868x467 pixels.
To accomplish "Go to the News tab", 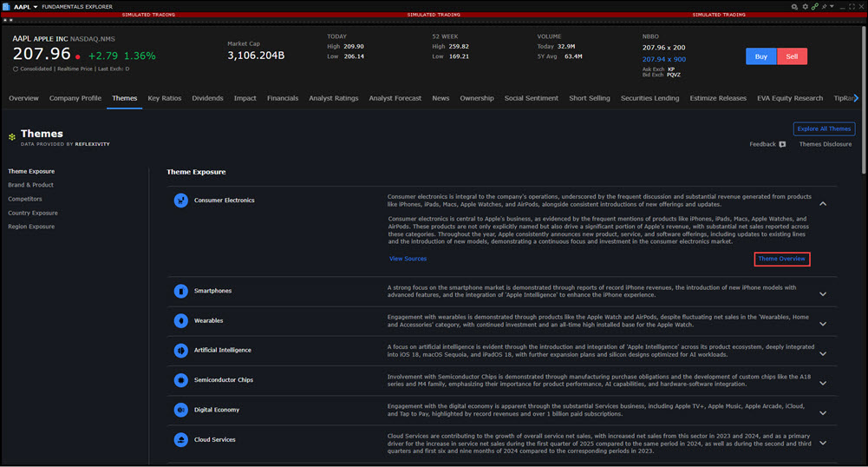I will (441, 98).
